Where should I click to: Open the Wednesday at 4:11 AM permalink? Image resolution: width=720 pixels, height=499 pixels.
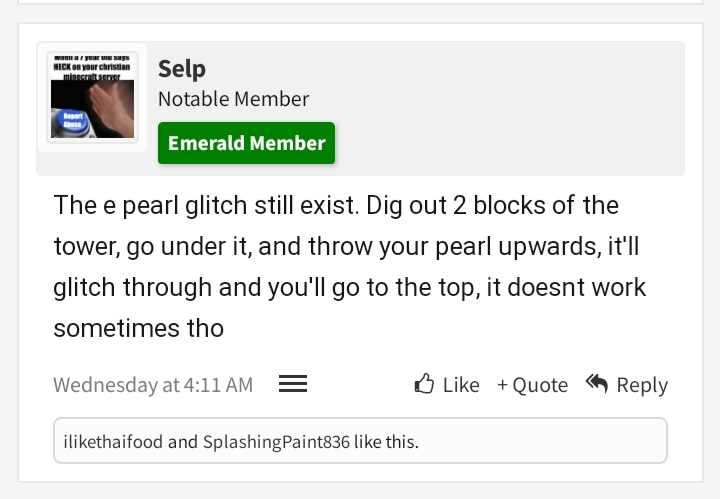(x=153, y=385)
